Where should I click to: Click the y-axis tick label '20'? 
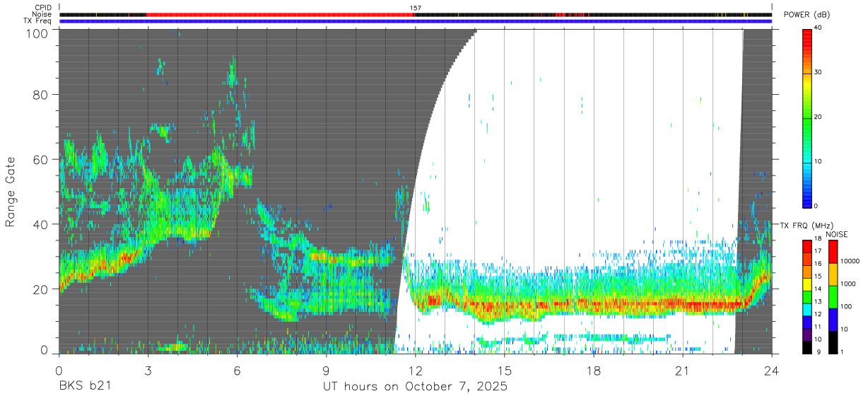(x=42, y=289)
